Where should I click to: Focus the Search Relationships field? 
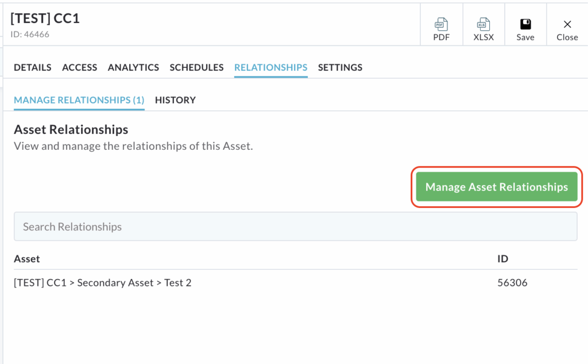295,227
